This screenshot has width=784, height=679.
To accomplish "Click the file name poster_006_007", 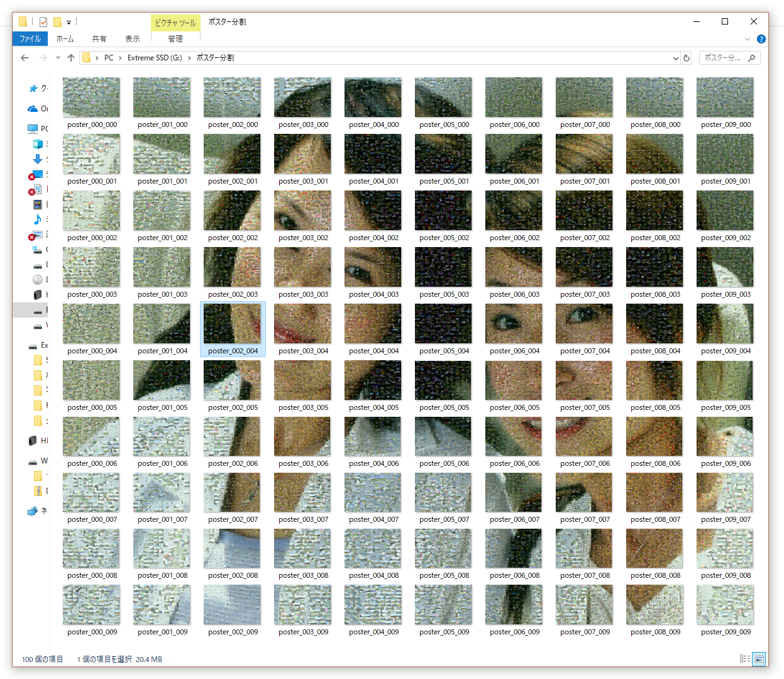I will coord(514,519).
